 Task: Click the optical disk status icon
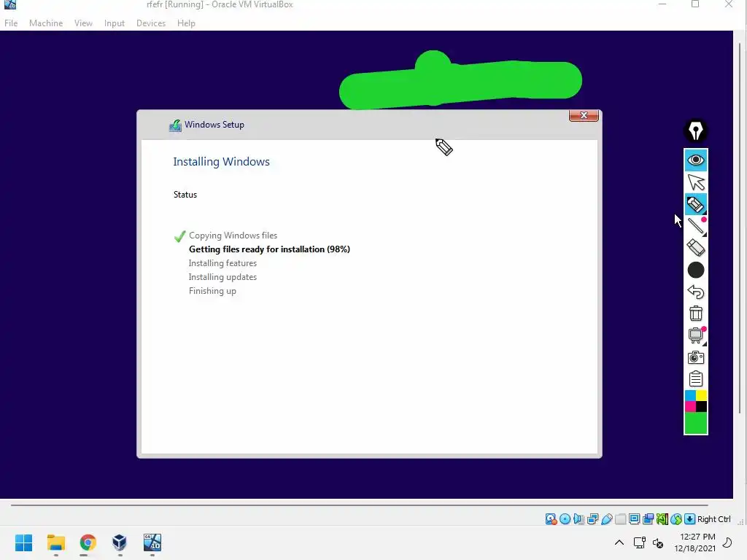[x=565, y=519]
